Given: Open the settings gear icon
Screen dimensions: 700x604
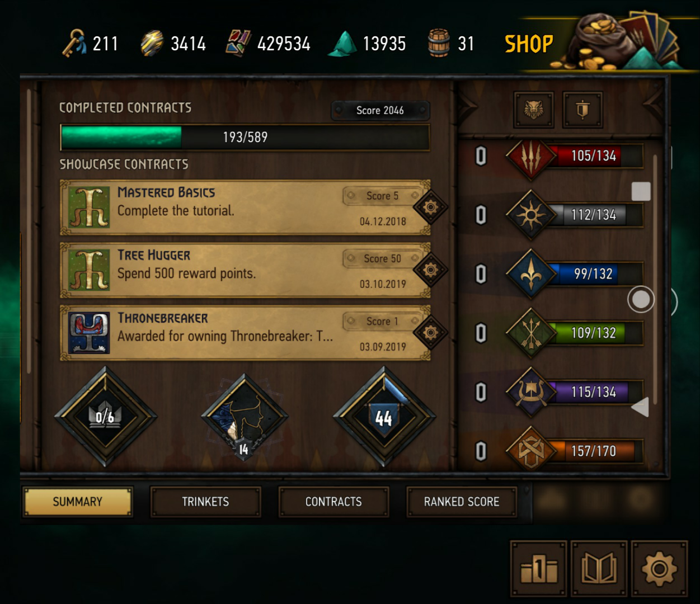Looking at the screenshot, I should pos(659,569).
